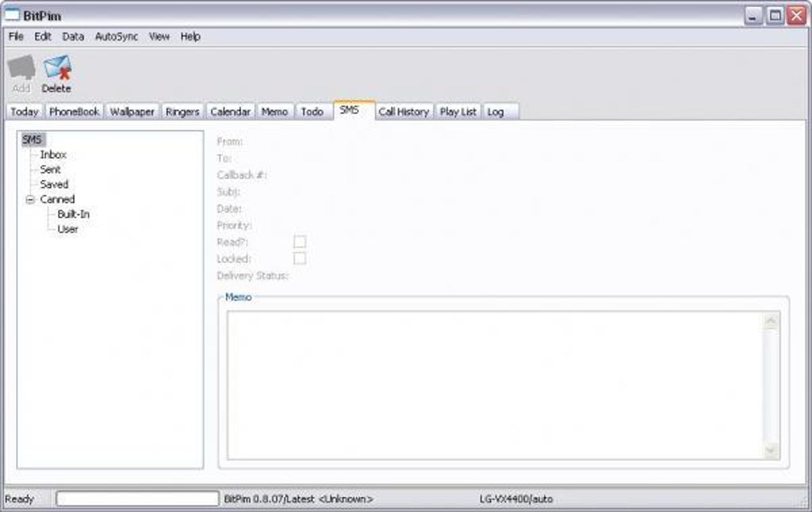
Task: Switch to the Todo tab
Action: 312,111
